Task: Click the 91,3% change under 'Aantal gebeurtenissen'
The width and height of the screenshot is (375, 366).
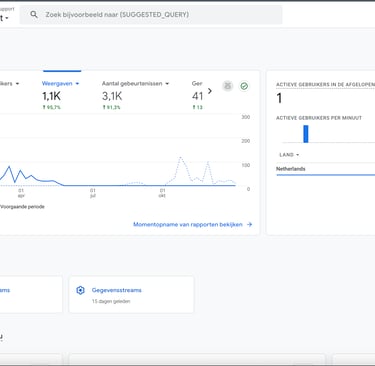Action: pyautogui.click(x=111, y=107)
